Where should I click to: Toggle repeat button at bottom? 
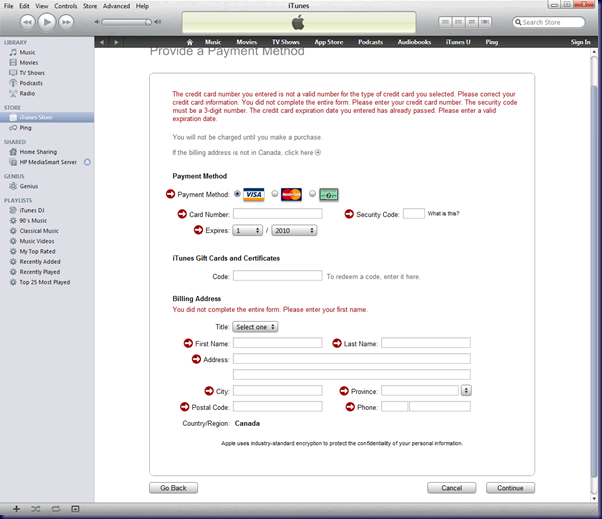(56, 509)
